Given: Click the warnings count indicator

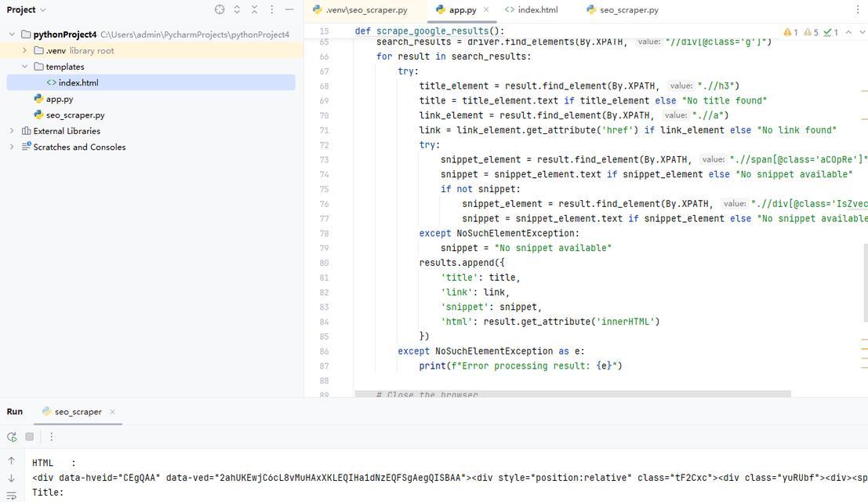Looking at the screenshot, I should tap(790, 32).
